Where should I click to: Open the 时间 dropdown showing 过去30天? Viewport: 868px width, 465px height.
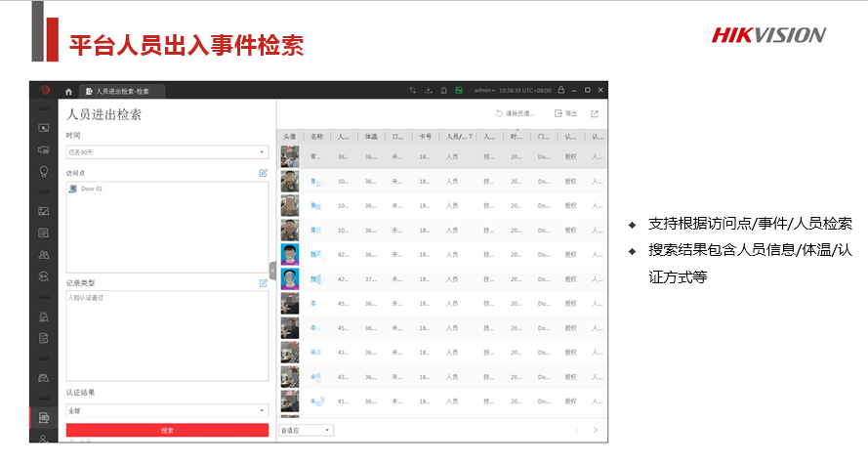(167, 152)
